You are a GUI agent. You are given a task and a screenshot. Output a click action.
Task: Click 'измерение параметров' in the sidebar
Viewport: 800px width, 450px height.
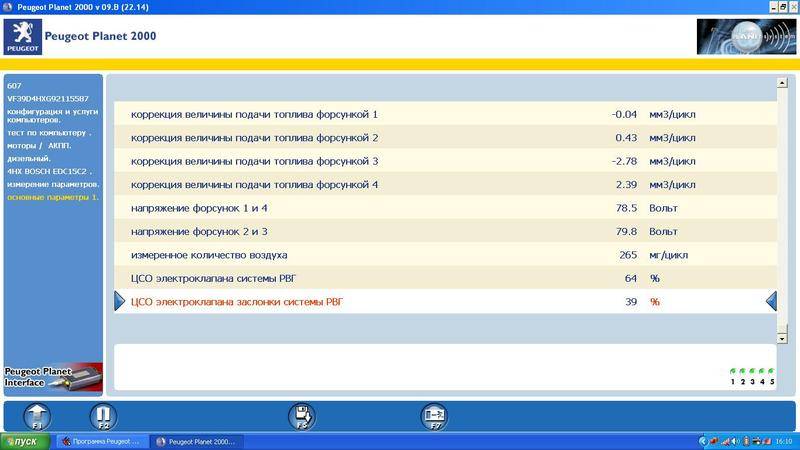point(53,184)
